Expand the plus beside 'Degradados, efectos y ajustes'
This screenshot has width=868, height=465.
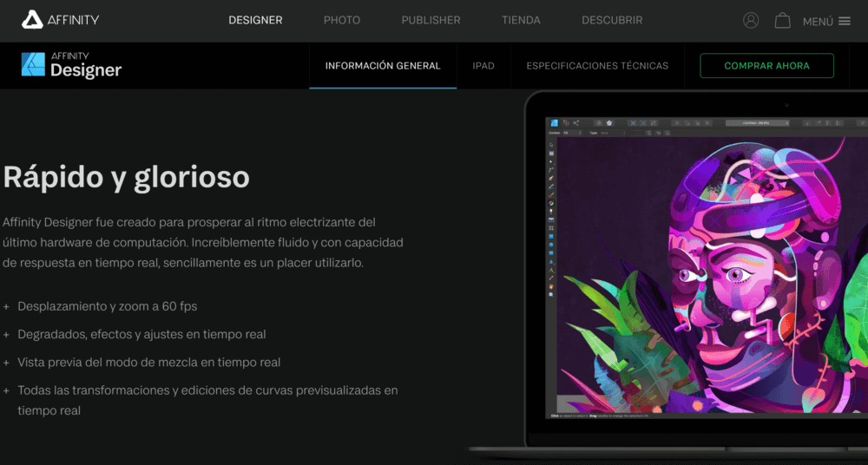click(x=7, y=334)
